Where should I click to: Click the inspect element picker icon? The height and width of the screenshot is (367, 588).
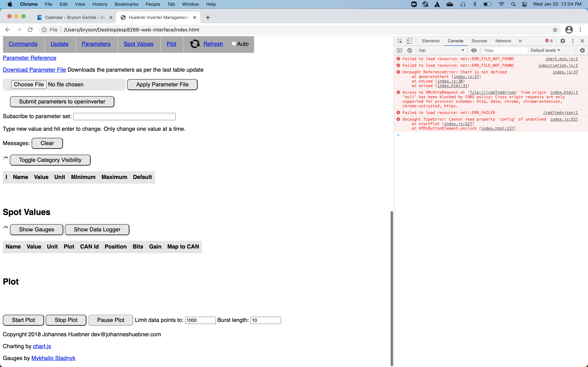[x=400, y=41]
